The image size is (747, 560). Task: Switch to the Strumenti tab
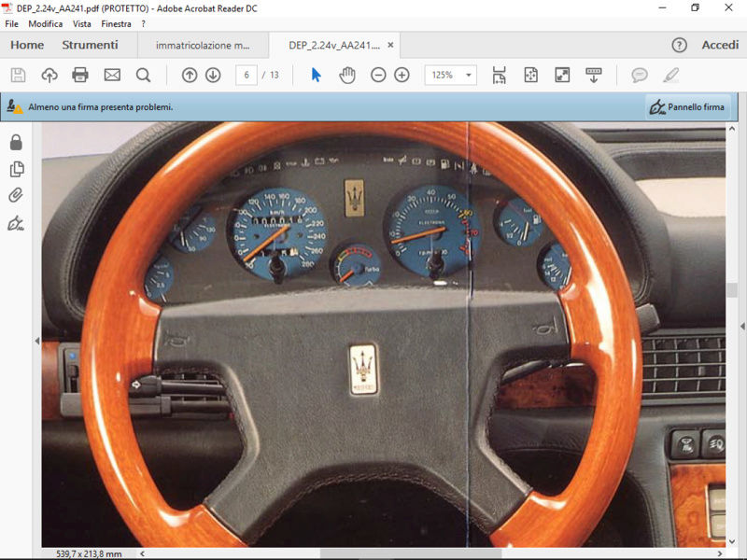coord(90,45)
